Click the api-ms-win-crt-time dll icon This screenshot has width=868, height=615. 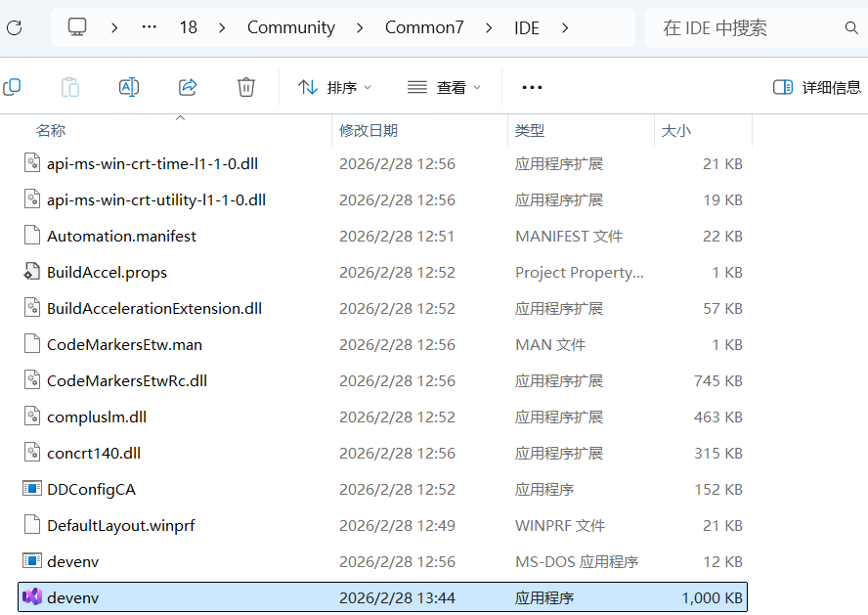point(32,162)
